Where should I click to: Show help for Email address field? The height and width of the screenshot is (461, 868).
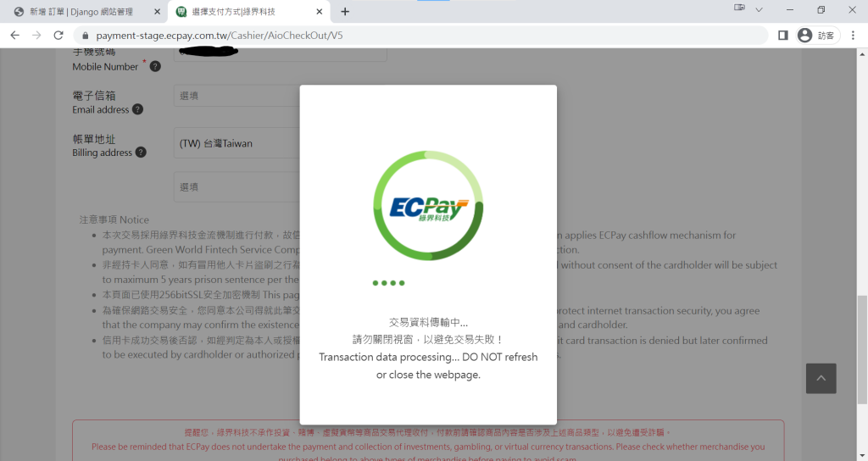(138, 109)
